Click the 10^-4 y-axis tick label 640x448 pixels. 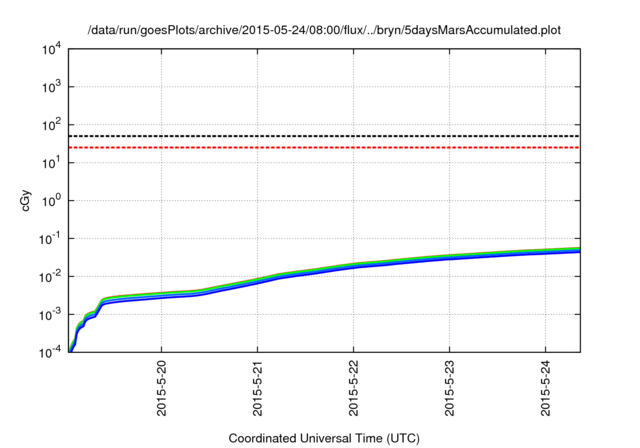tap(50, 353)
